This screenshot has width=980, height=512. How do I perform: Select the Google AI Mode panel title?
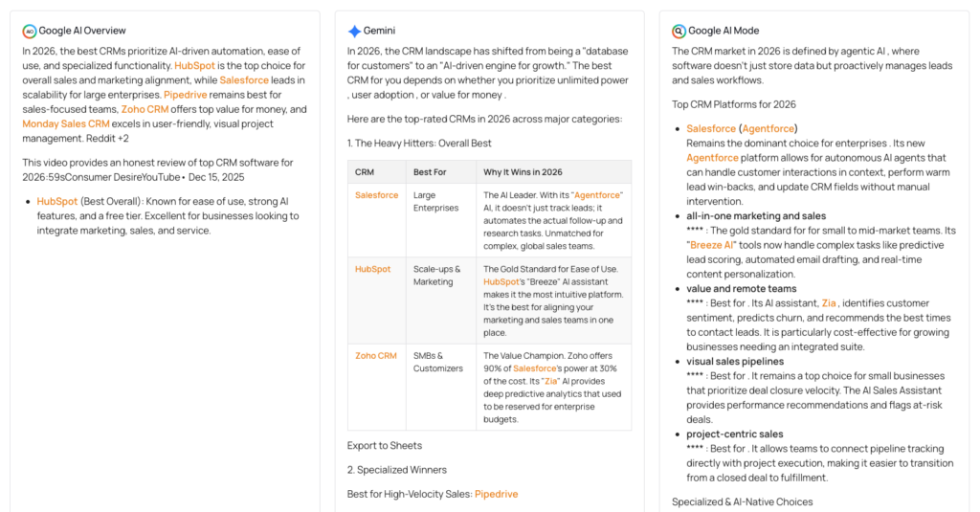coord(724,31)
